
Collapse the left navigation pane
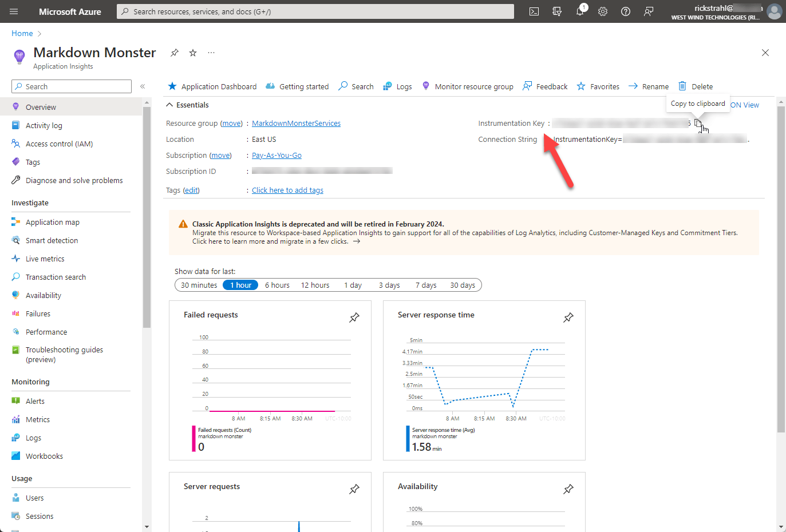(x=143, y=86)
